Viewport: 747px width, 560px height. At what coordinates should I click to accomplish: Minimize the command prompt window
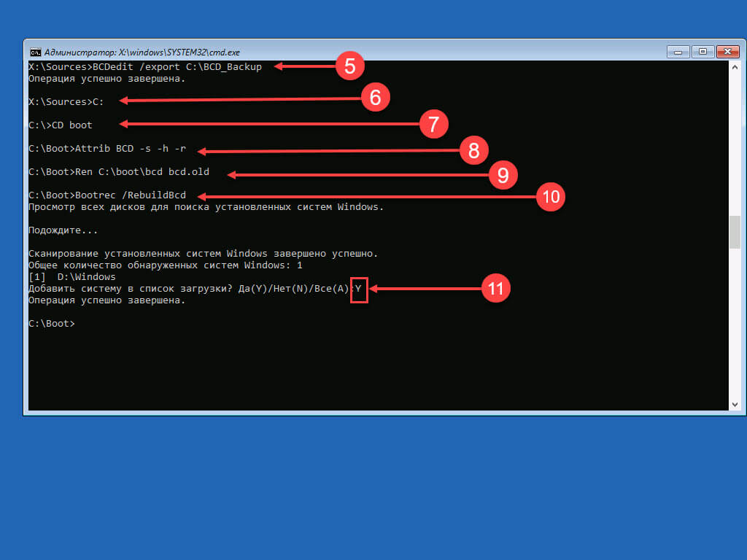[678, 52]
